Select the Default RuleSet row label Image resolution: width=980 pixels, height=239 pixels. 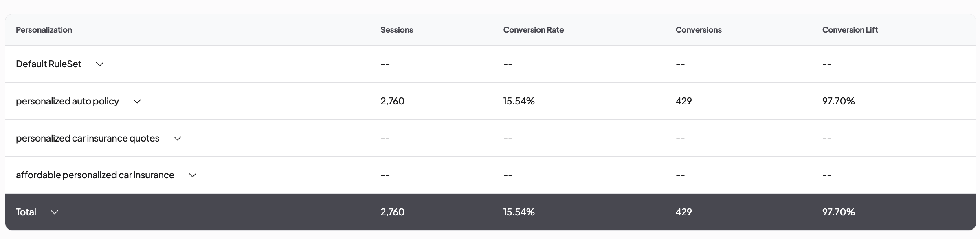pos(48,64)
